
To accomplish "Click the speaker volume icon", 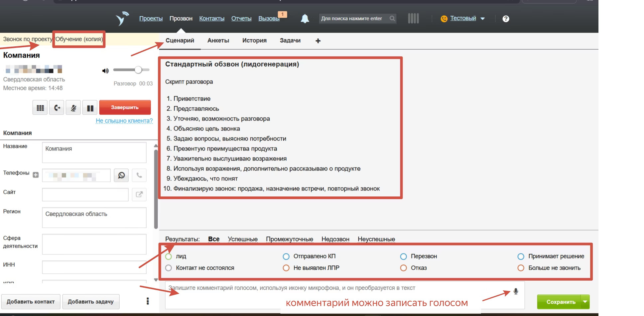I will point(105,71).
